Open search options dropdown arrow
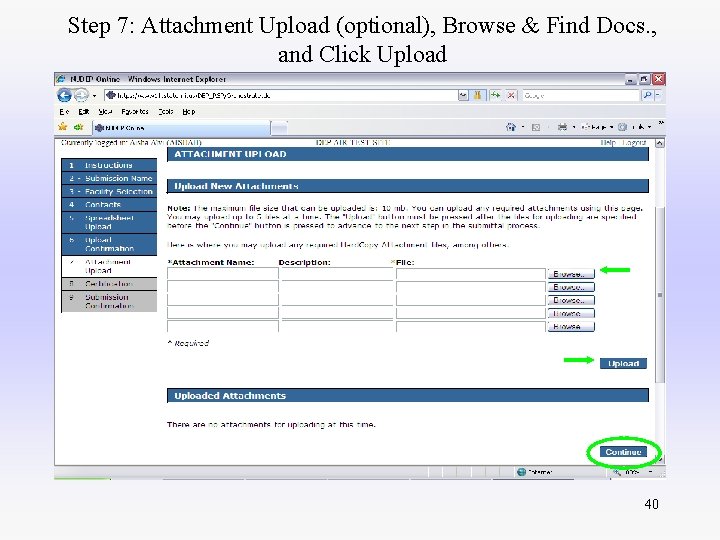 click(x=658, y=96)
